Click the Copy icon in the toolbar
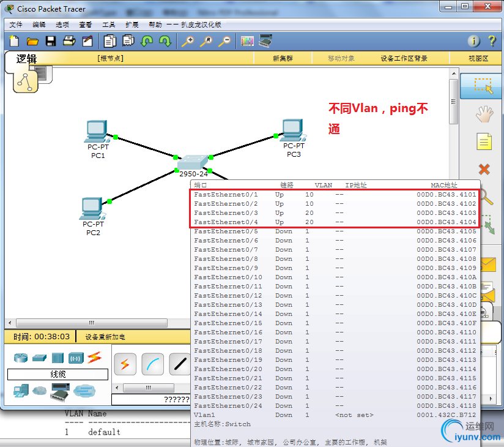The image size is (504, 447). pyautogui.click(x=110, y=41)
